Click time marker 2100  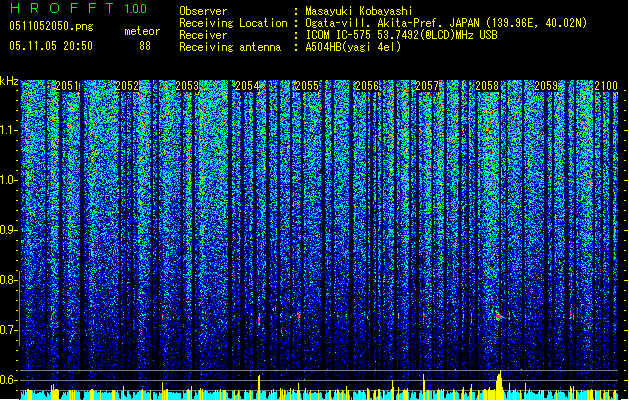606,86
